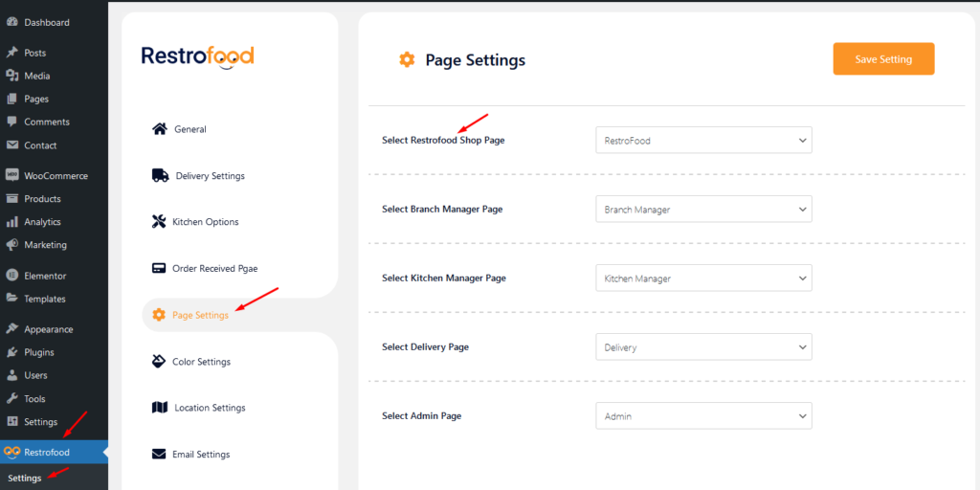Image resolution: width=980 pixels, height=490 pixels.
Task: Click the Delivery Settings truck icon
Action: click(x=160, y=176)
